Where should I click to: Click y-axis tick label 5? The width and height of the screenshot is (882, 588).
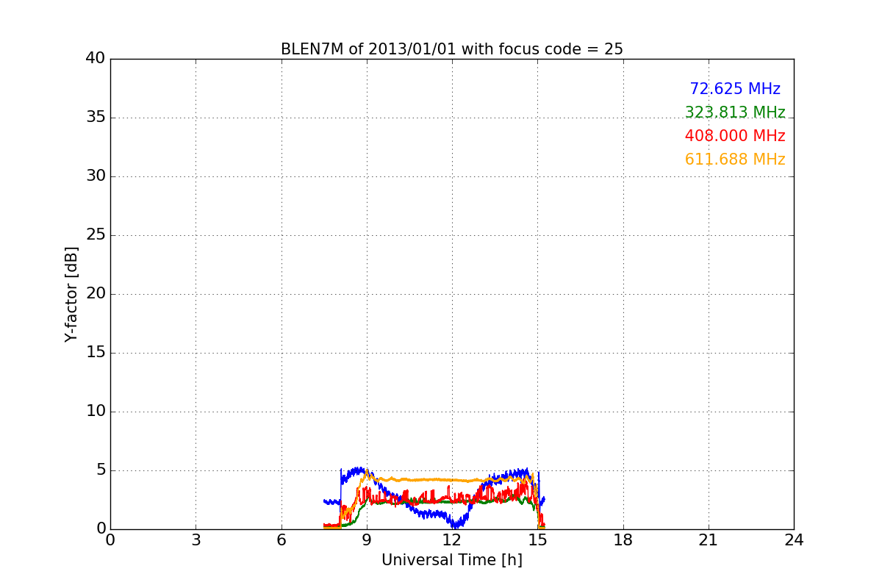pos(101,470)
